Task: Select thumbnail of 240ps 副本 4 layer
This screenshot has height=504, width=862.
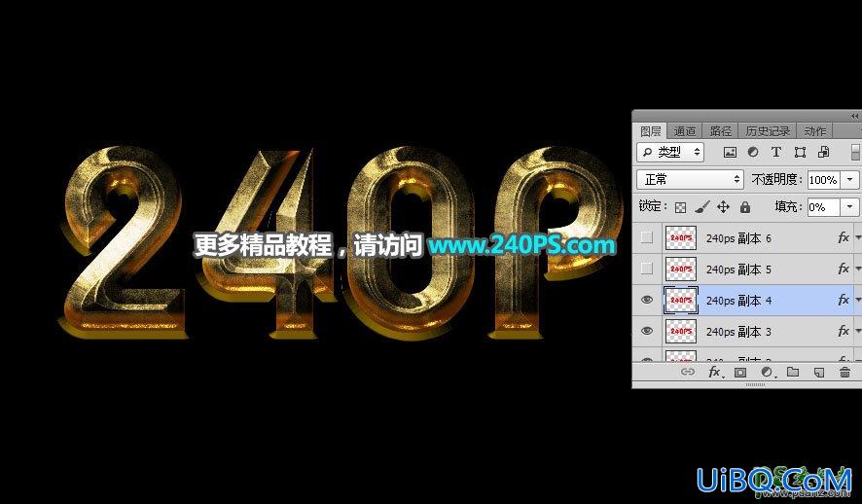Action: point(681,300)
